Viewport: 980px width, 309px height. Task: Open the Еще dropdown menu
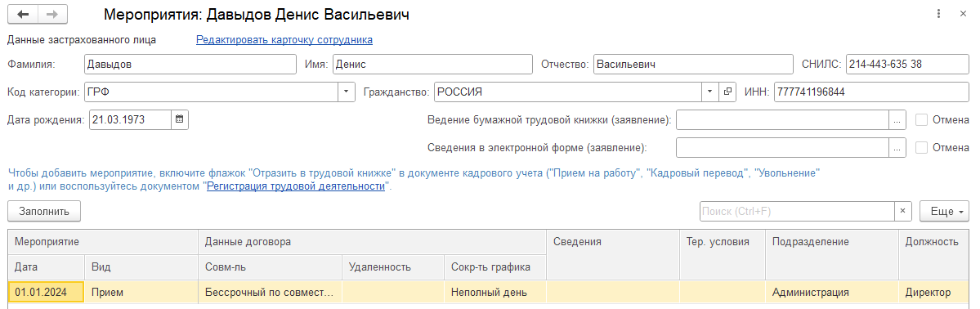pyautogui.click(x=944, y=212)
